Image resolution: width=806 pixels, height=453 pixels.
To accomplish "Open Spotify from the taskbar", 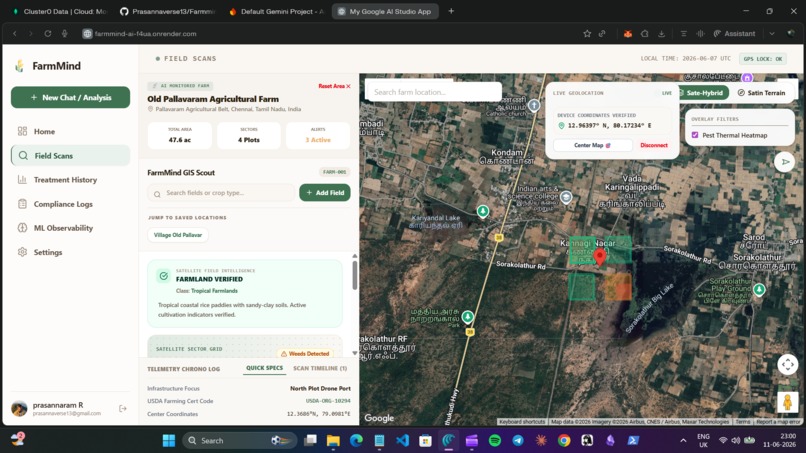I will [494, 441].
